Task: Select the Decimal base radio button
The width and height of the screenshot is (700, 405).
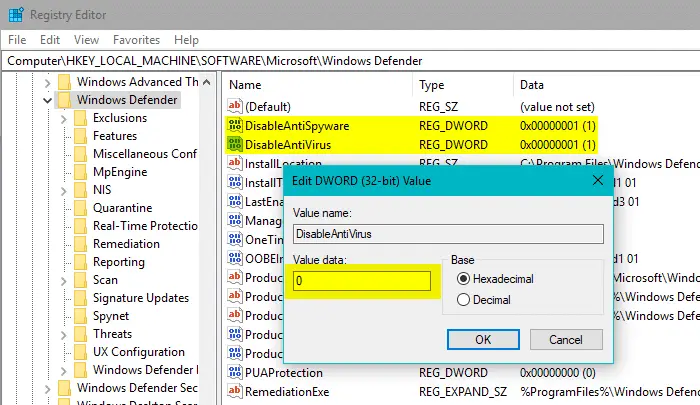Action: tap(463, 300)
